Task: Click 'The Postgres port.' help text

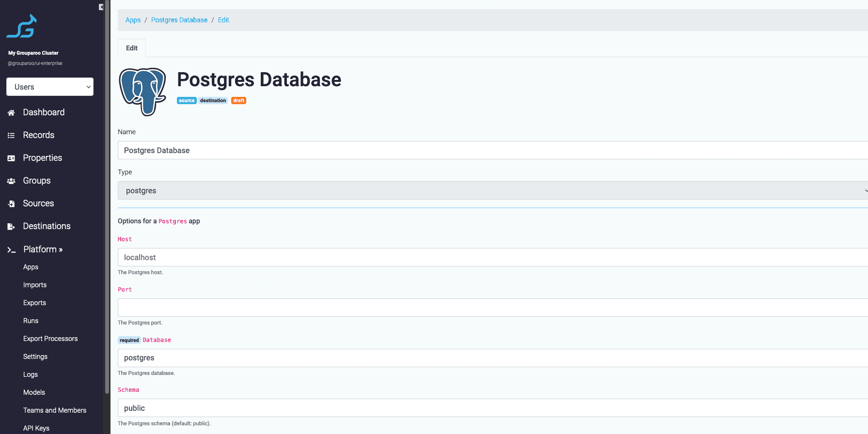Action: tap(140, 323)
